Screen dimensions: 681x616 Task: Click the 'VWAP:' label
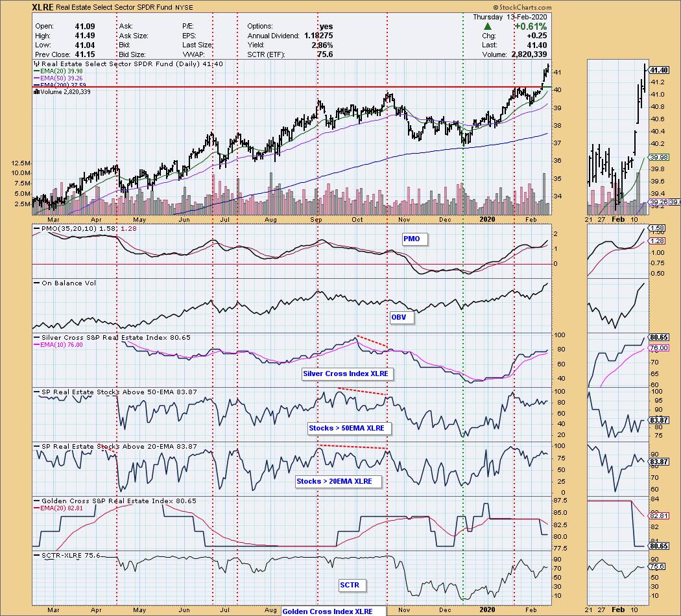[193, 54]
